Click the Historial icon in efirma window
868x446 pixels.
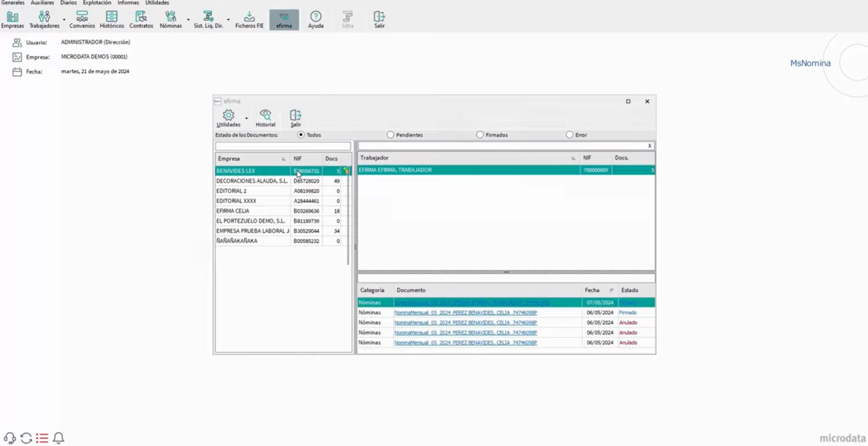coord(265,118)
